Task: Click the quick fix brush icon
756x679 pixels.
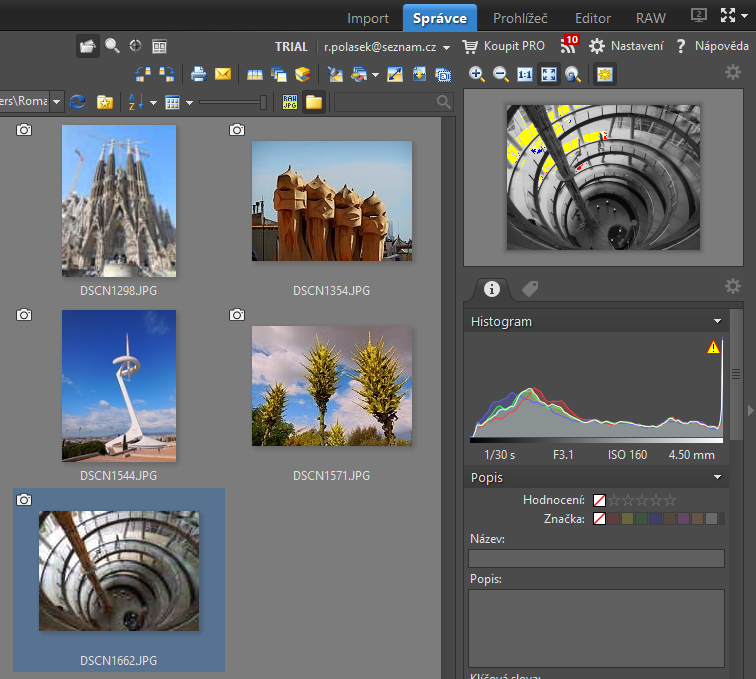Action: point(335,74)
